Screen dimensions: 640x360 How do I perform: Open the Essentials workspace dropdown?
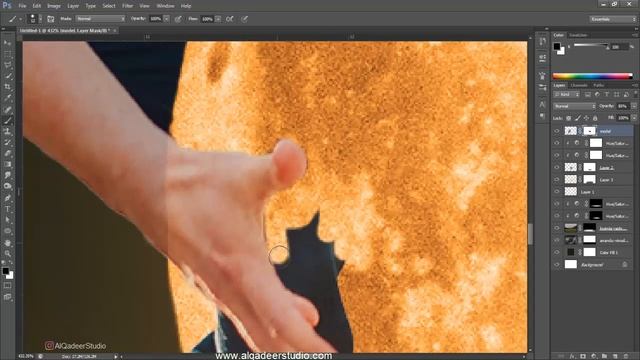[613, 19]
